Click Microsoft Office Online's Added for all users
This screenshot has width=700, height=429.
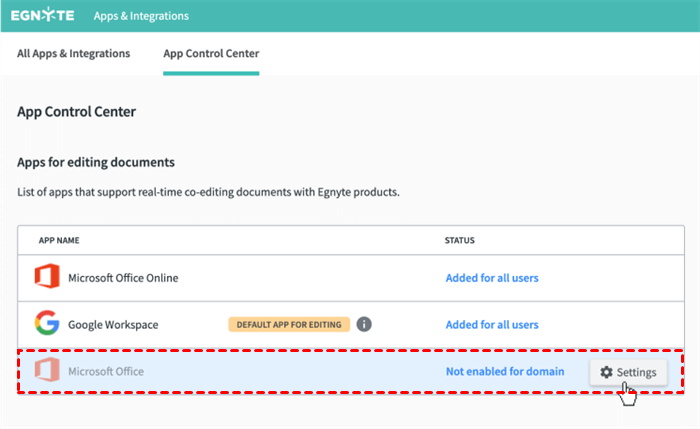coord(492,277)
